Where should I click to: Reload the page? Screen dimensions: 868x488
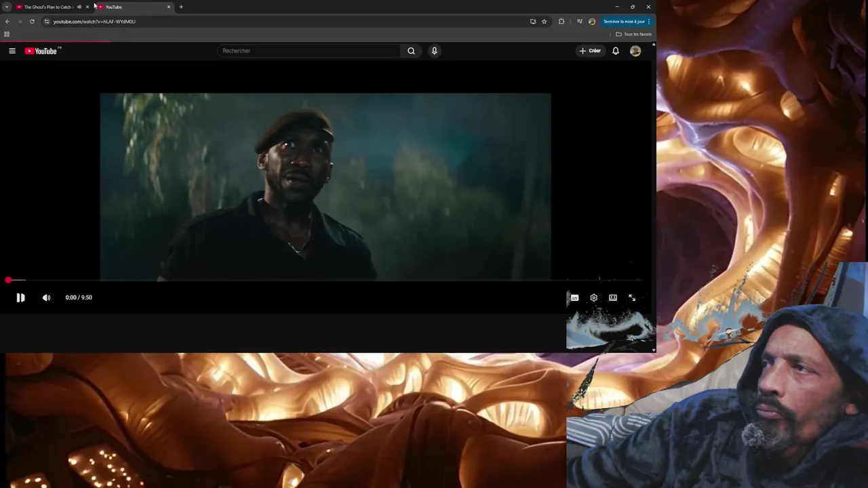click(x=32, y=22)
